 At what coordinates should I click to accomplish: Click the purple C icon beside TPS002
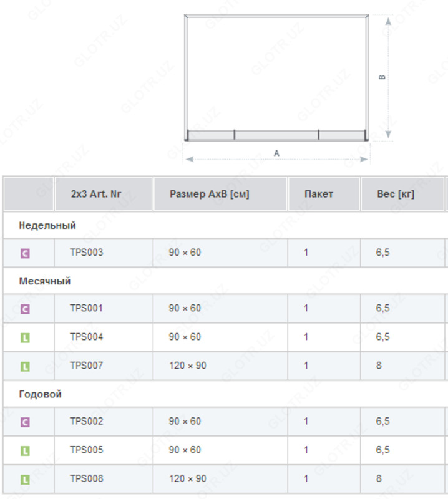coord(25,422)
